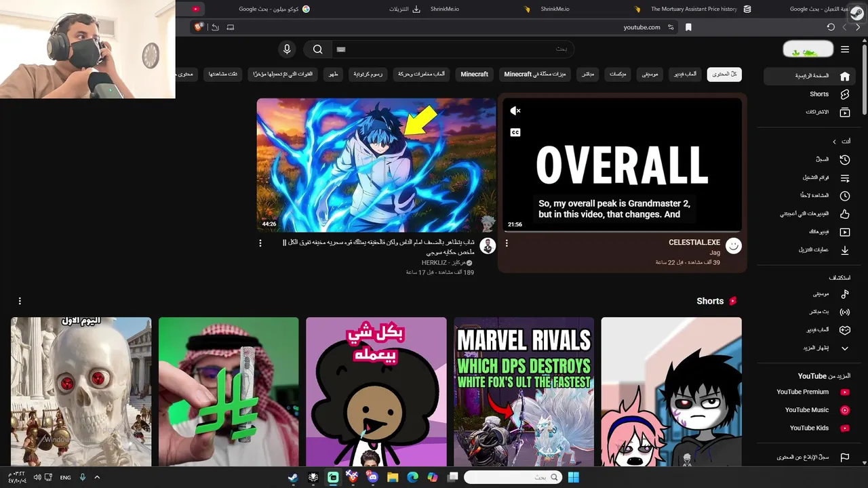Select the 'Minecraft featured' filter chip
Screen dimensions: 868x488
[535, 74]
